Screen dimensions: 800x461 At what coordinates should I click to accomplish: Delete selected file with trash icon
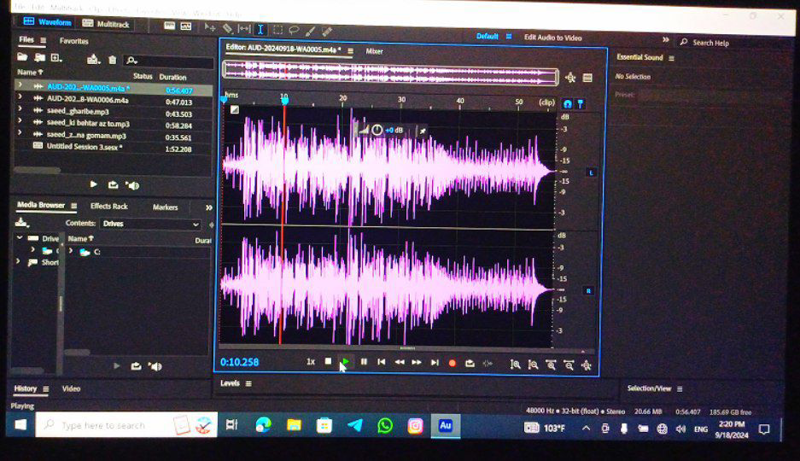[113, 60]
